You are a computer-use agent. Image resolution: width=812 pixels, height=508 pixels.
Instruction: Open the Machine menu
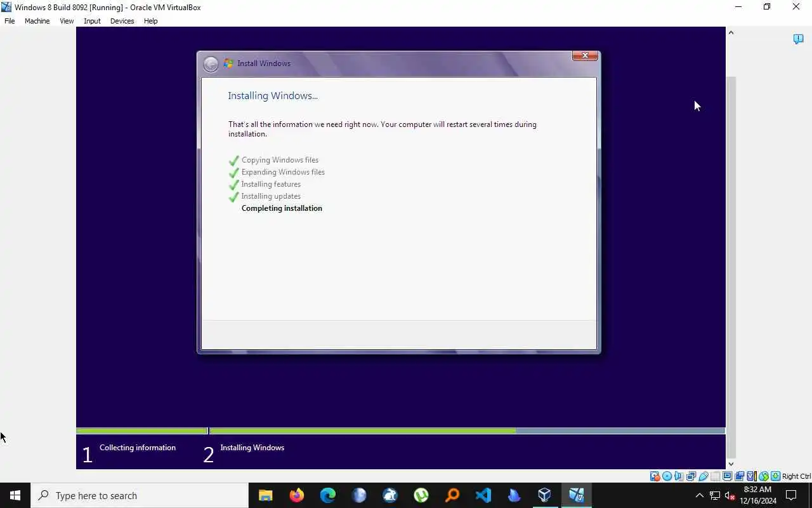tap(37, 21)
